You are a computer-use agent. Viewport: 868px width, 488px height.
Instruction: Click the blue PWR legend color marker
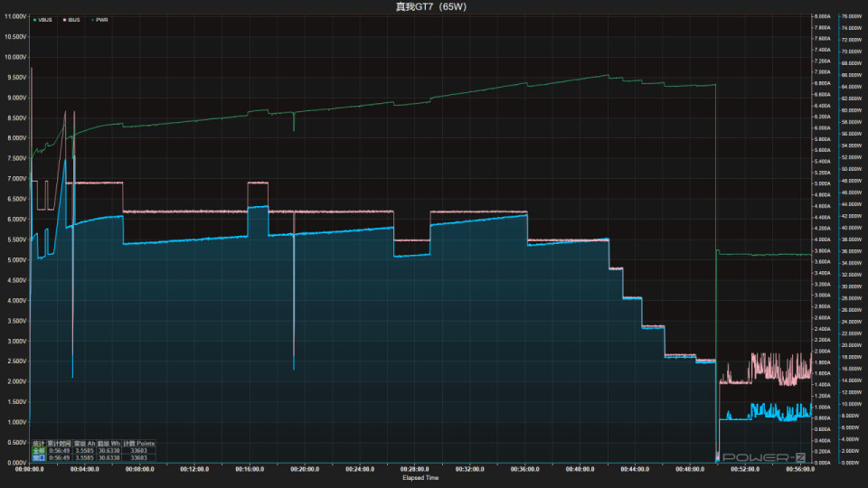(x=93, y=20)
